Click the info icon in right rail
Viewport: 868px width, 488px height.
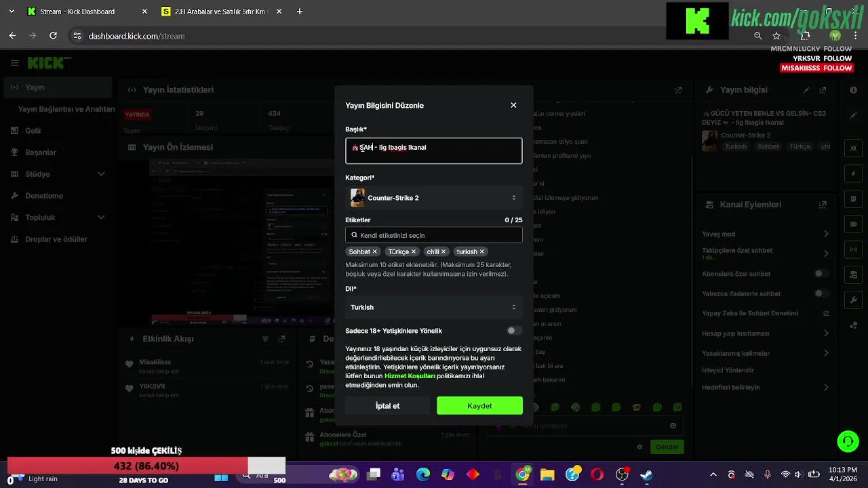tap(854, 89)
